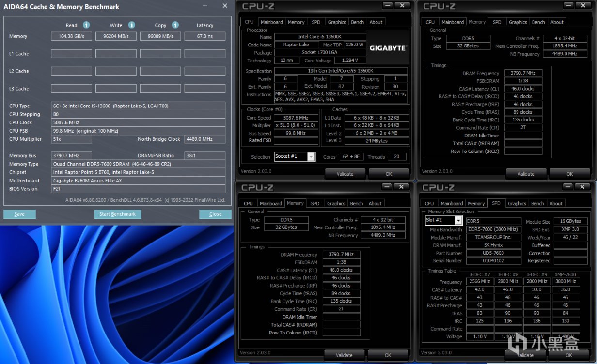Click the Level 3 cache value 24 MBytes
This screenshot has height=364, width=597.
(x=377, y=141)
